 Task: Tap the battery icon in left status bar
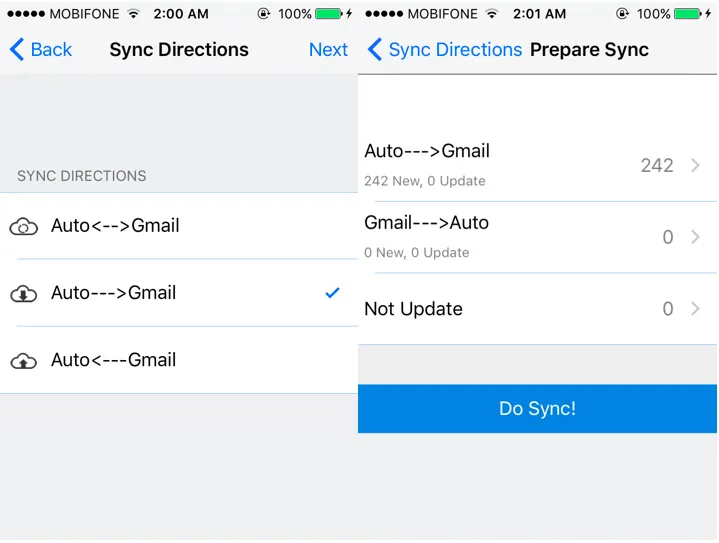coord(328,14)
